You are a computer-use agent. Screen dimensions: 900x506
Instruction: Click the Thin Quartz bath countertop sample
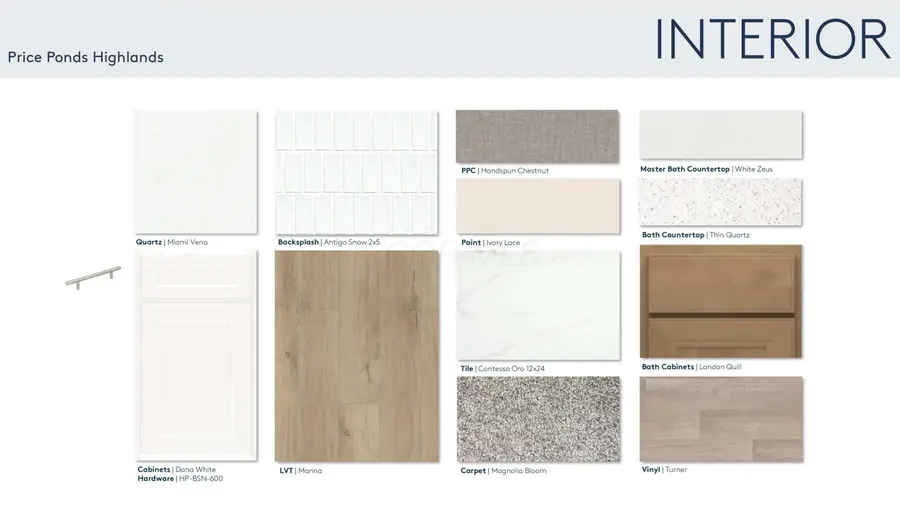(x=720, y=203)
